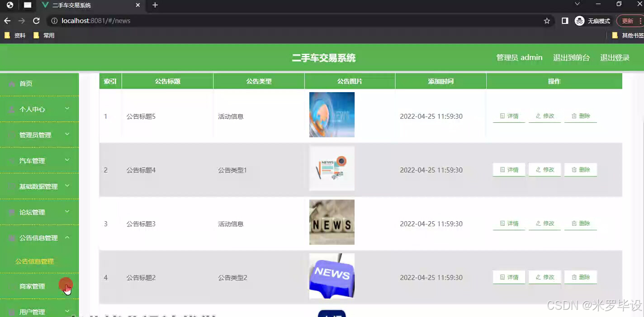Open the side panel icon in Chrome

pyautogui.click(x=565, y=21)
